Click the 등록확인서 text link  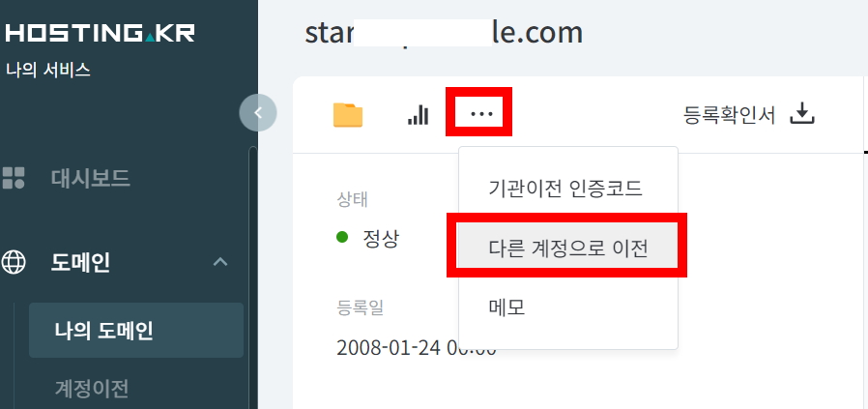729,115
